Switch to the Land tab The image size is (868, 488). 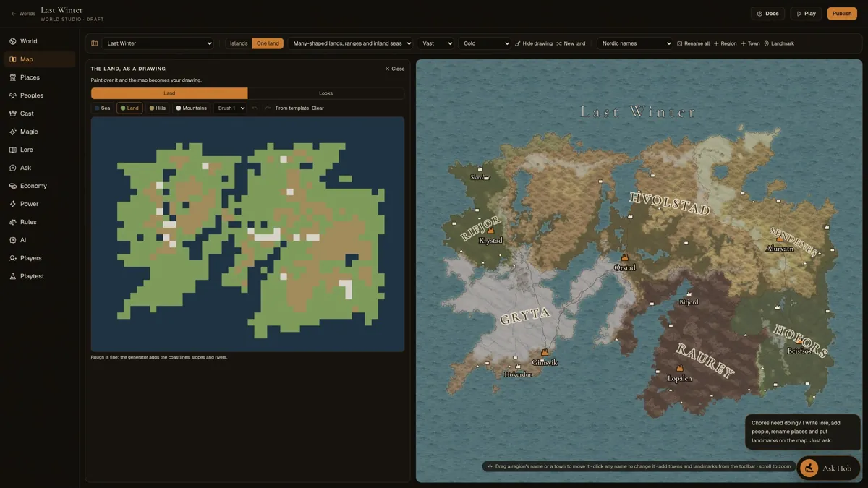tap(169, 93)
